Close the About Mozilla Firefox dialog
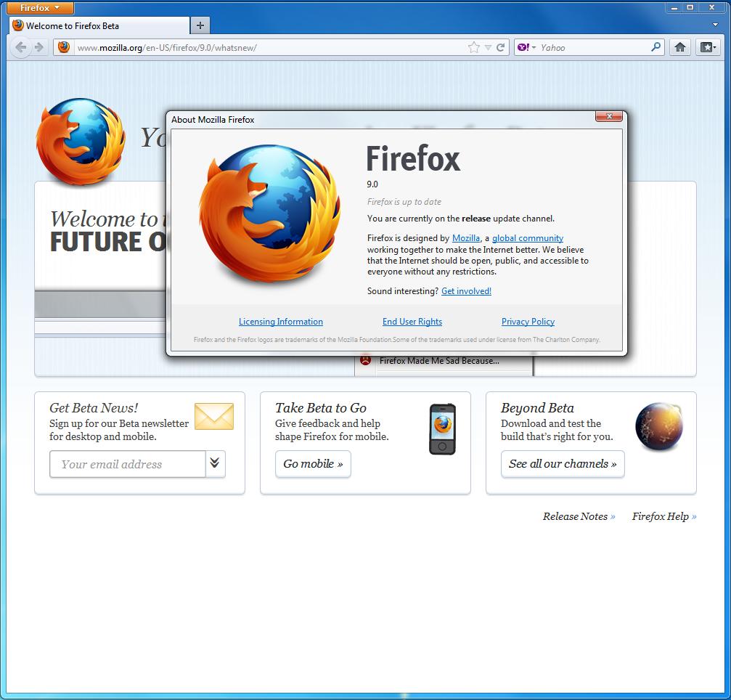731x700 pixels. [609, 116]
